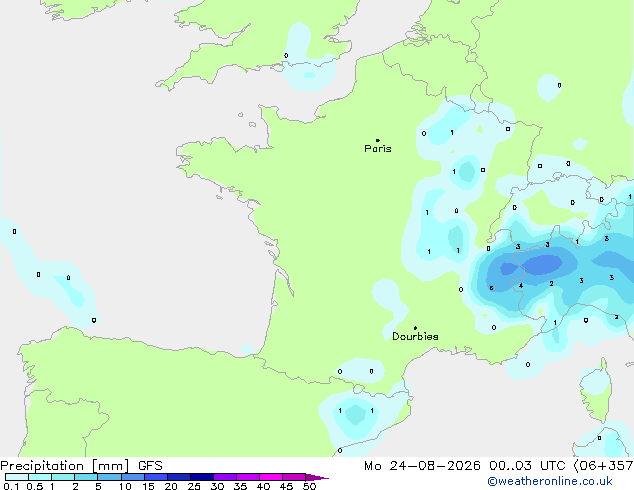This screenshot has width=634, height=490.
Task: Click the weatheronline.co.uk copyright link
Action: (550, 481)
